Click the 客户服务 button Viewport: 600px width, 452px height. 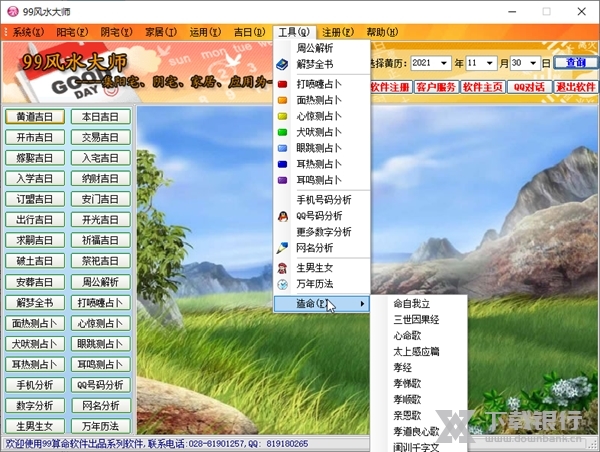(436, 87)
